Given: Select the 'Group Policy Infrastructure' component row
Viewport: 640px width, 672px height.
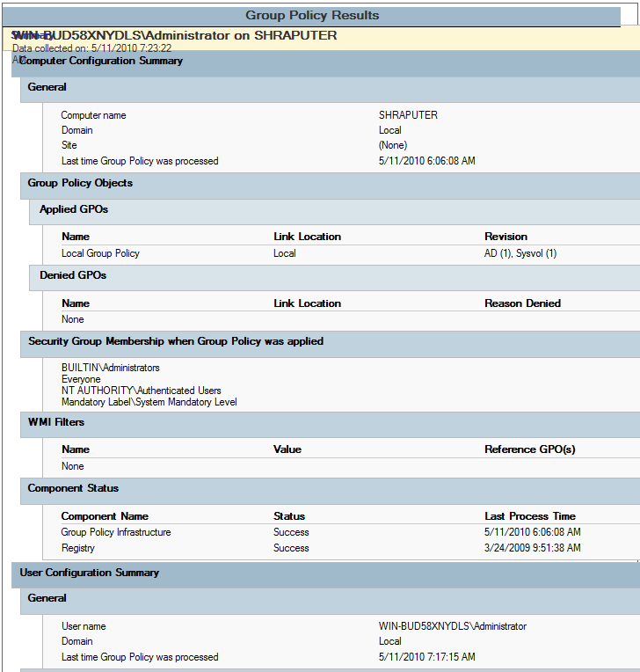Looking at the screenshot, I should [116, 532].
